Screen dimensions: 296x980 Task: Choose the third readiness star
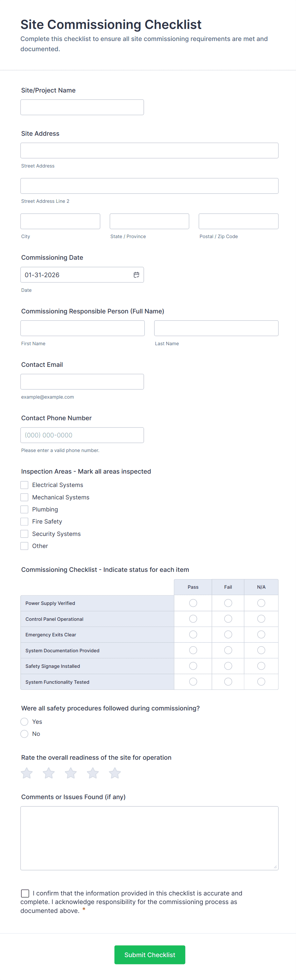click(71, 773)
